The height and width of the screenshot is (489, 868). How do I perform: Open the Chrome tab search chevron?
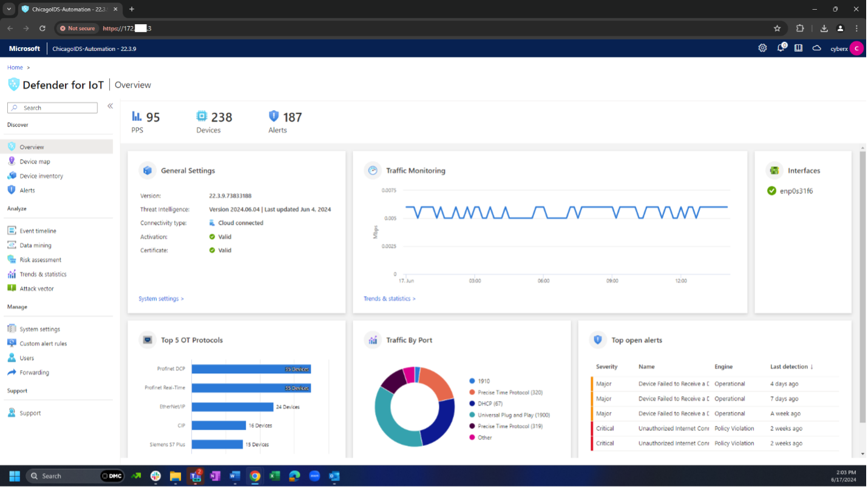pyautogui.click(x=8, y=9)
